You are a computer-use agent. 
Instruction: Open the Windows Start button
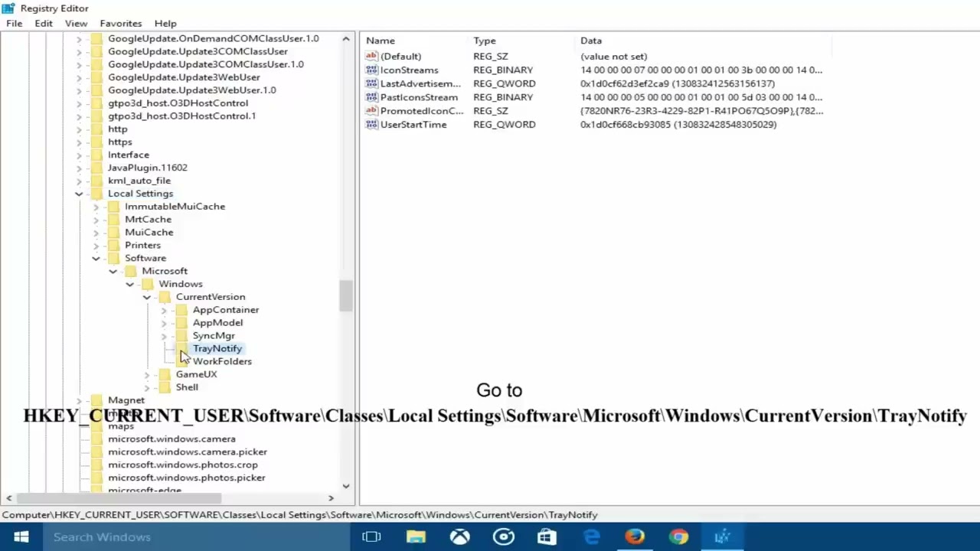coord(21,537)
